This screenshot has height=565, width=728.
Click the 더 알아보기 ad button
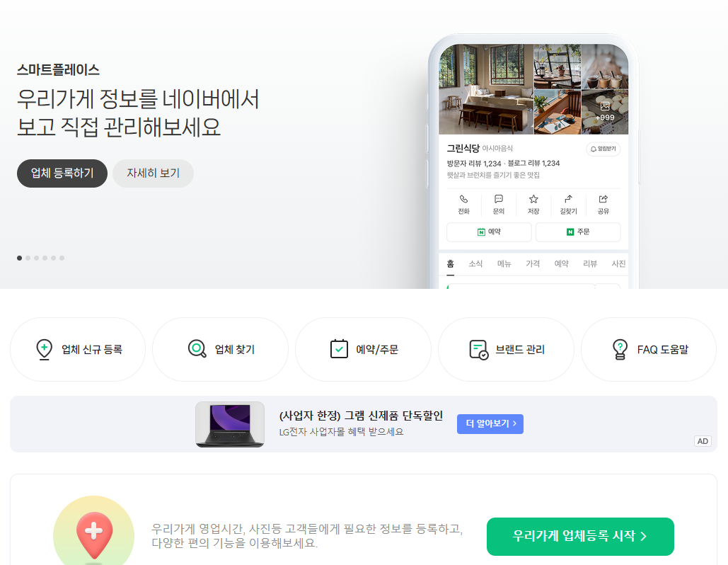tap(490, 423)
